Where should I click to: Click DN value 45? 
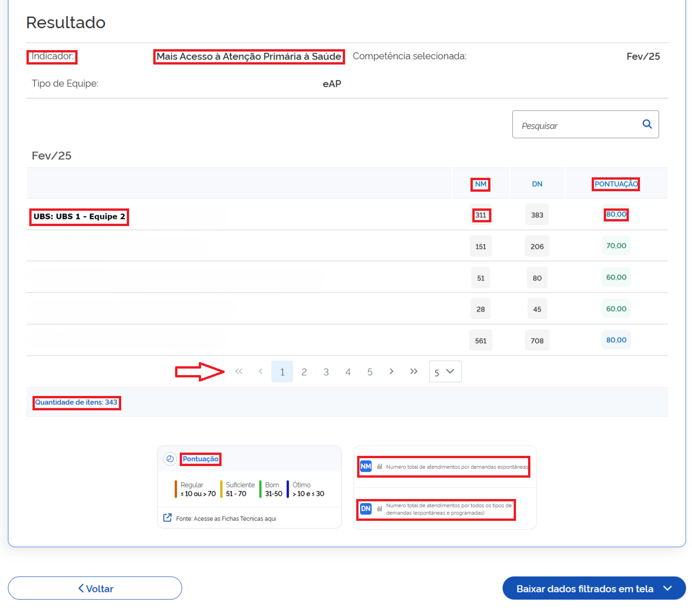[x=537, y=309]
